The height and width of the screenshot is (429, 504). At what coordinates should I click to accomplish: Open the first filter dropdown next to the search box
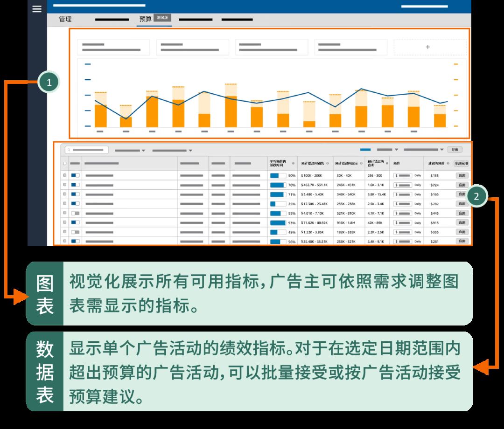(x=130, y=150)
